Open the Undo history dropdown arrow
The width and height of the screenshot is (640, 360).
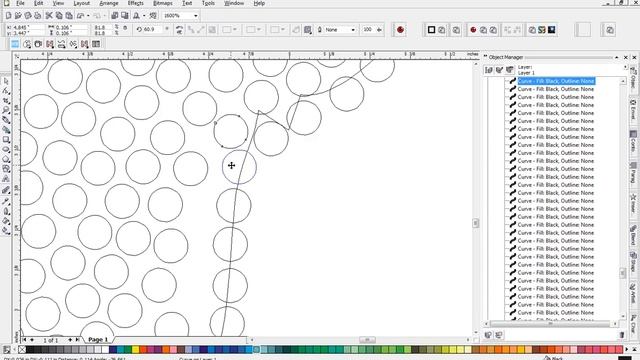[88, 16]
